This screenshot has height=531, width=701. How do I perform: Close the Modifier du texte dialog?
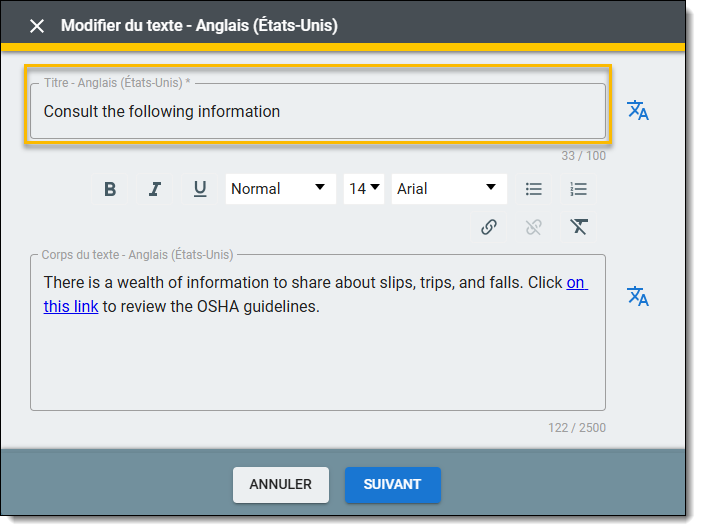[37, 26]
